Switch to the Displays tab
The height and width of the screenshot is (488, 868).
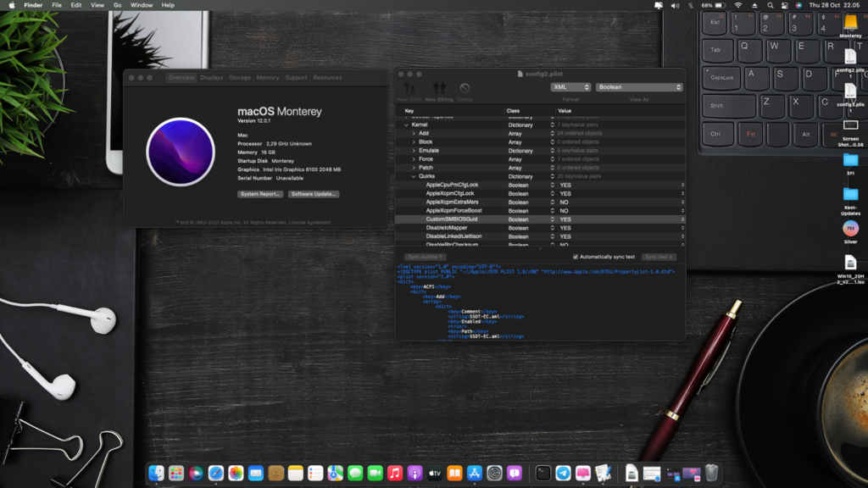pyautogui.click(x=212, y=77)
